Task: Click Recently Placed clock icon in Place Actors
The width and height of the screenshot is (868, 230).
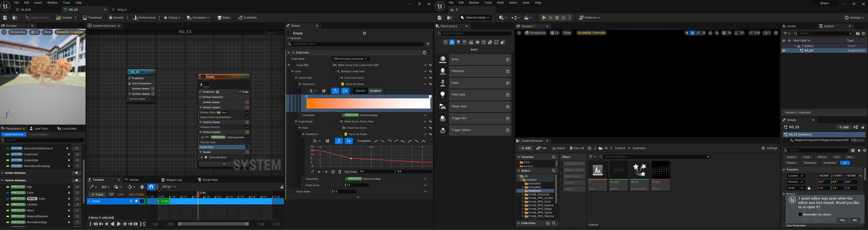Action: [445, 42]
